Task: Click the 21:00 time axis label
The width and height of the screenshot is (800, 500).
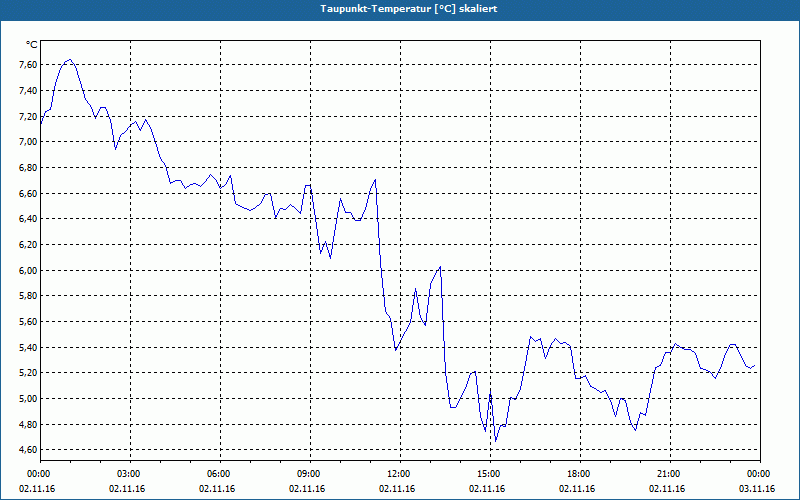Action: pos(669,474)
